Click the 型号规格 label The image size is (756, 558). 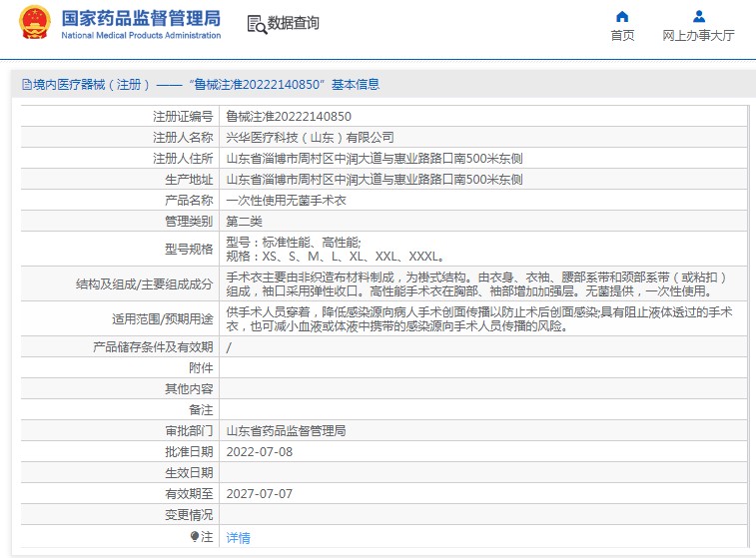(x=189, y=249)
